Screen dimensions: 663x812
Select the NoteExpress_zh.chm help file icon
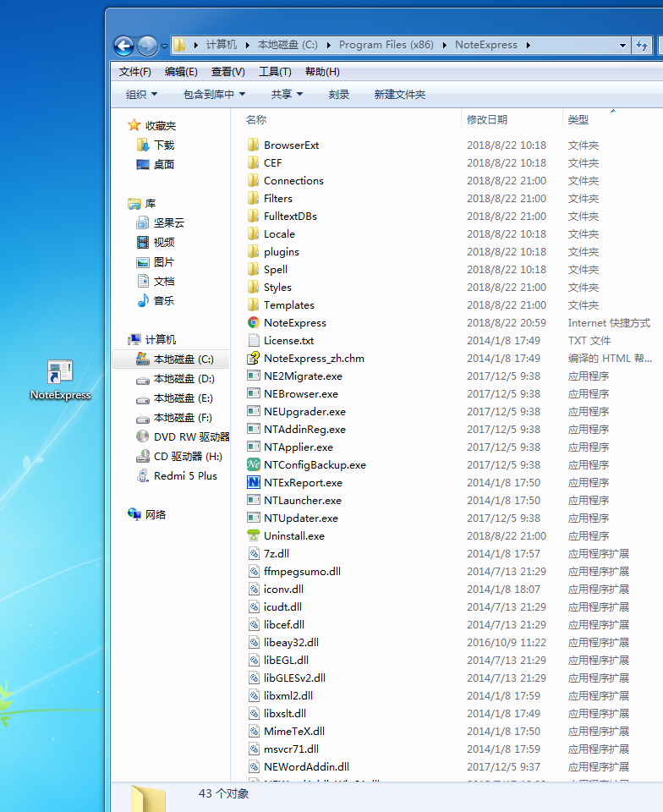pyautogui.click(x=253, y=358)
